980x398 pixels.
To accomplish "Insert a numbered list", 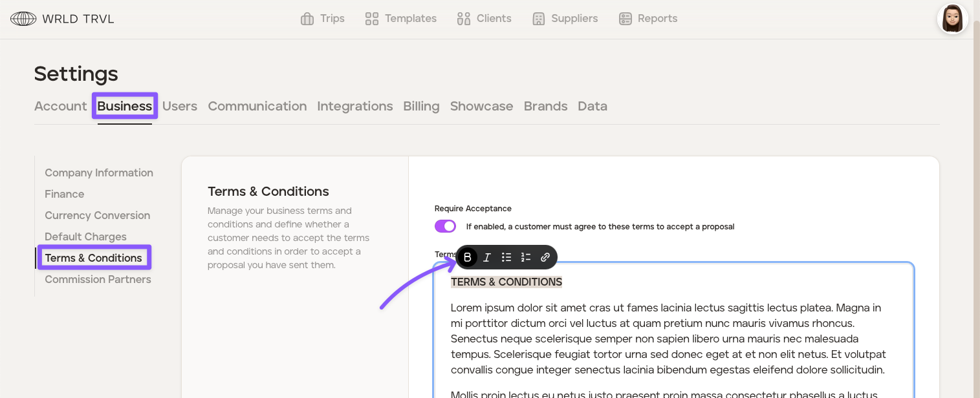I will (x=526, y=257).
